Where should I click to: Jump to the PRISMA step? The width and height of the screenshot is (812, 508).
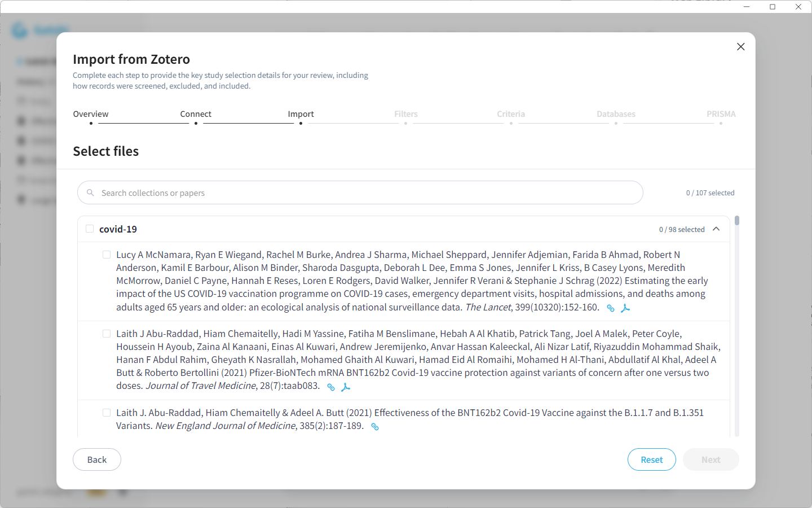pyautogui.click(x=721, y=114)
